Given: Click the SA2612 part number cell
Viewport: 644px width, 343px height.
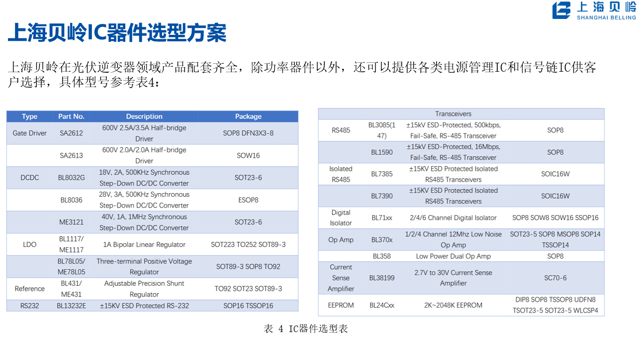Looking at the screenshot, I should tap(71, 133).
